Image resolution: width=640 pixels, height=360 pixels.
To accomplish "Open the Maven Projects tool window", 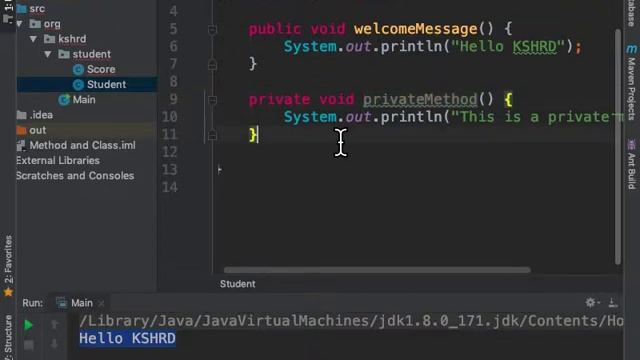I will pyautogui.click(x=631, y=89).
